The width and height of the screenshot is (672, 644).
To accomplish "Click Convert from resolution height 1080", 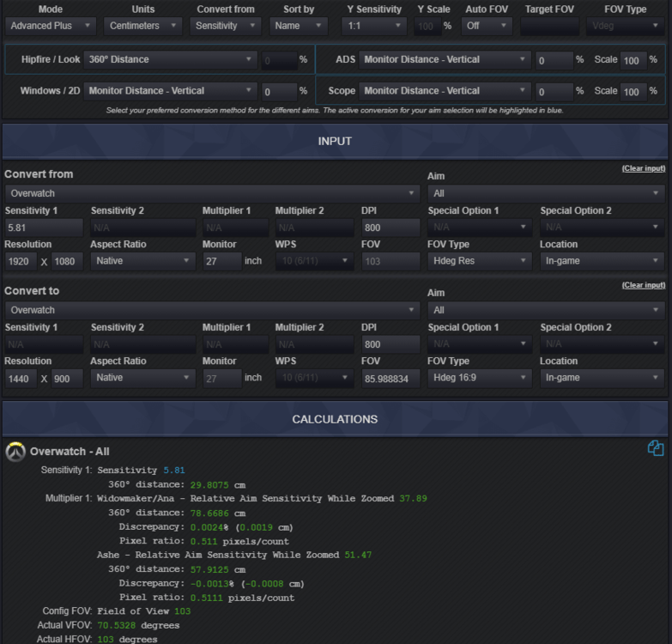I will point(67,262).
